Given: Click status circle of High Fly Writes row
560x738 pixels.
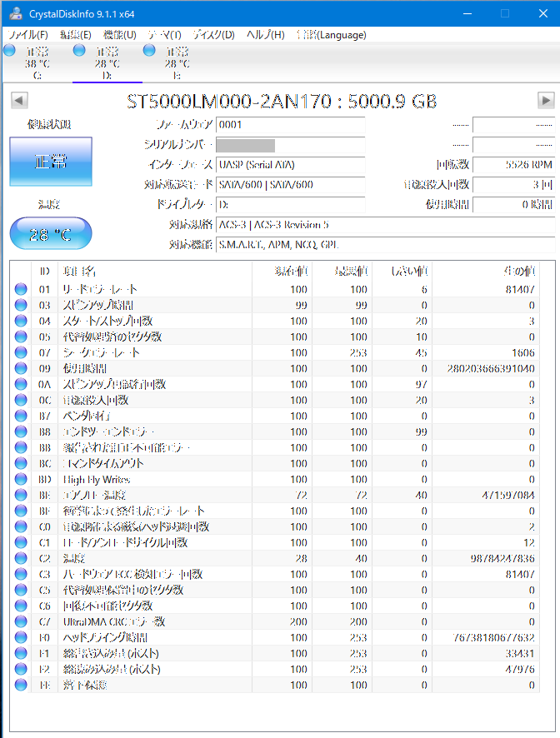Looking at the screenshot, I should [x=21, y=479].
